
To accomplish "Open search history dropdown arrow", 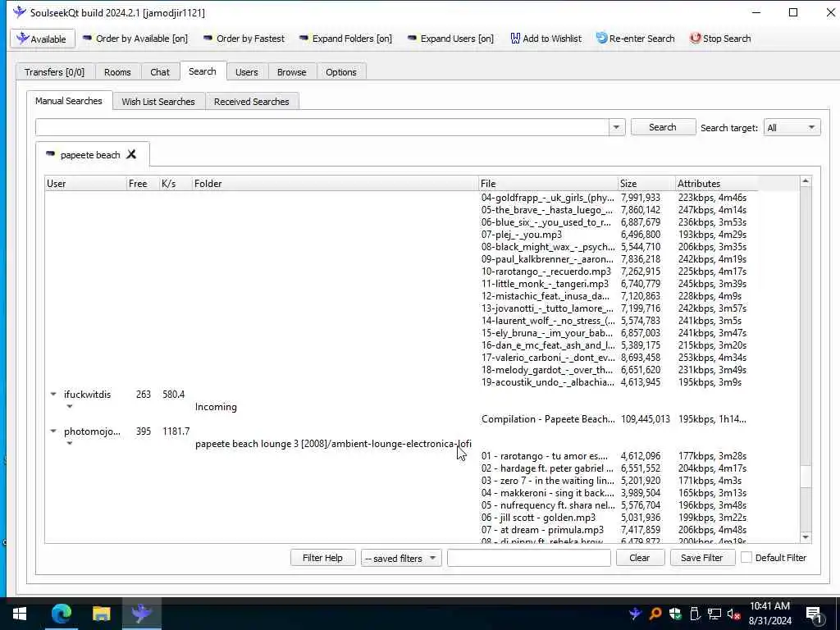I will (x=616, y=127).
